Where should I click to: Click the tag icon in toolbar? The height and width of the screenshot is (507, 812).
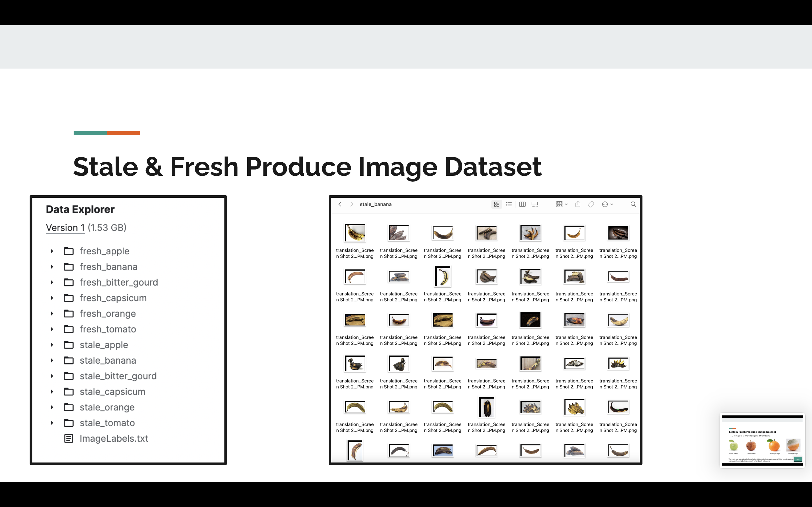[591, 204]
